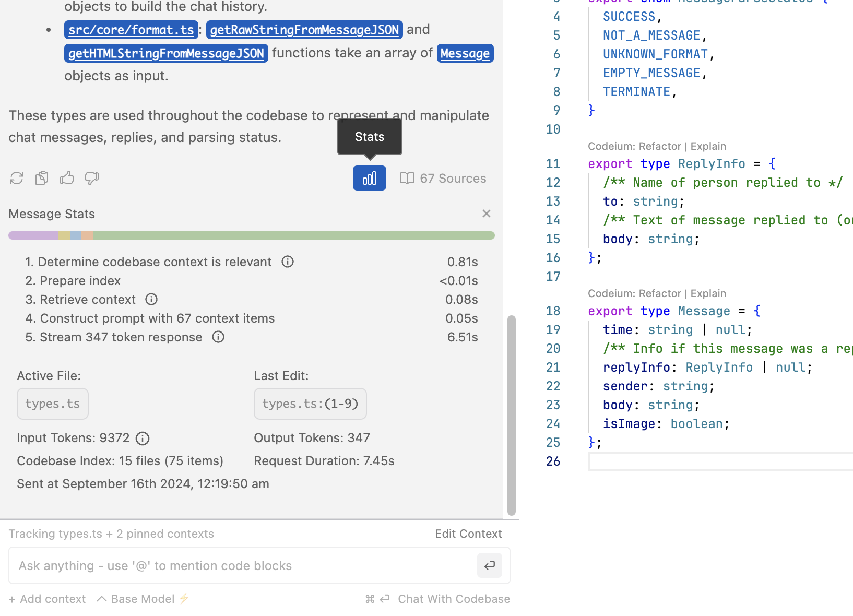Open the 67 Sources list
853x616 pixels.
[443, 179]
